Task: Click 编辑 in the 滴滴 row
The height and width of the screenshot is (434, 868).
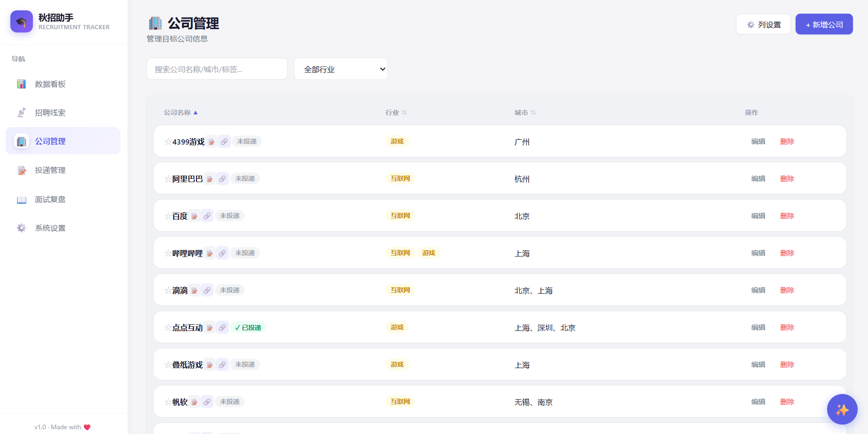Action: tap(758, 290)
